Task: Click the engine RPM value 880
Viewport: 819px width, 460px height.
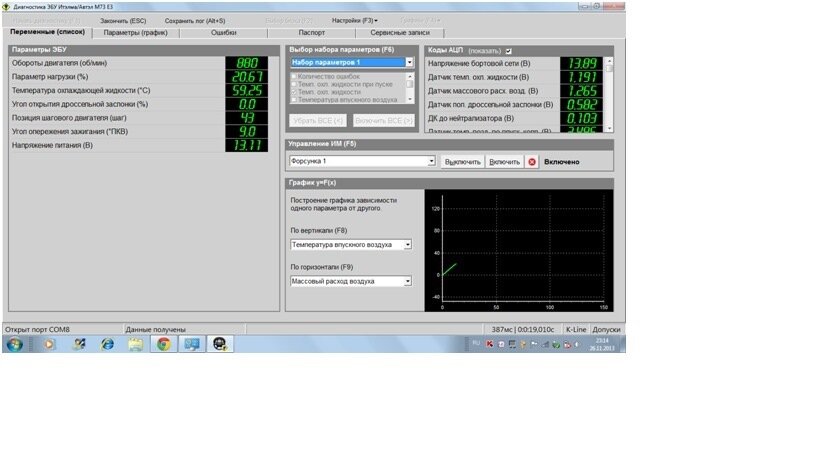Action: coord(247,63)
